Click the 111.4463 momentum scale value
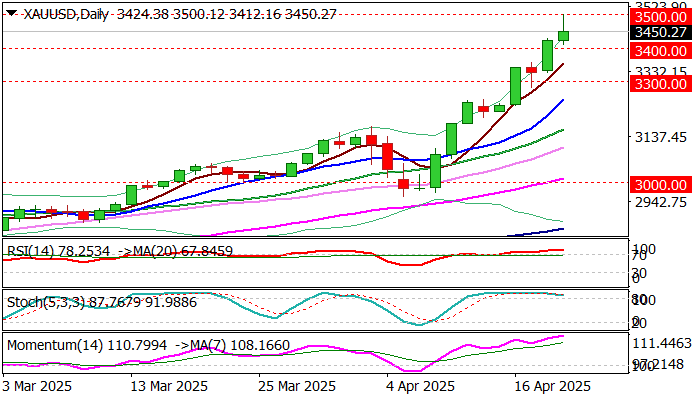700x400 pixels. [662, 343]
